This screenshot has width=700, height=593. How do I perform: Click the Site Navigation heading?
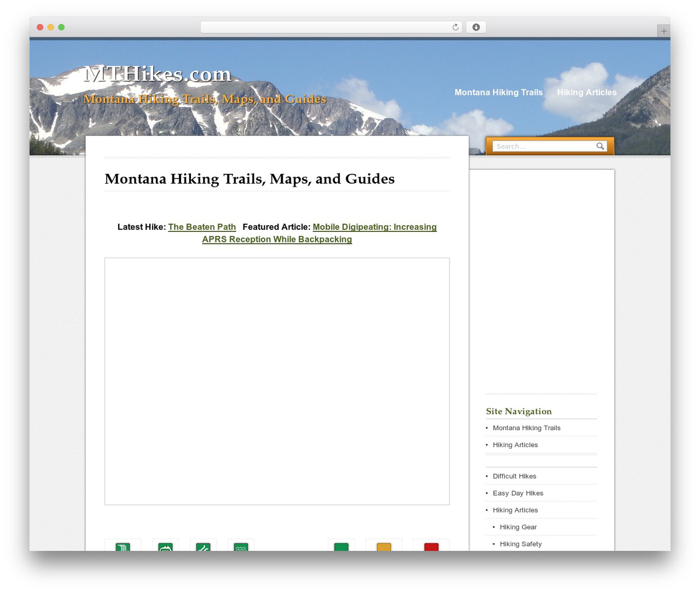(x=518, y=411)
